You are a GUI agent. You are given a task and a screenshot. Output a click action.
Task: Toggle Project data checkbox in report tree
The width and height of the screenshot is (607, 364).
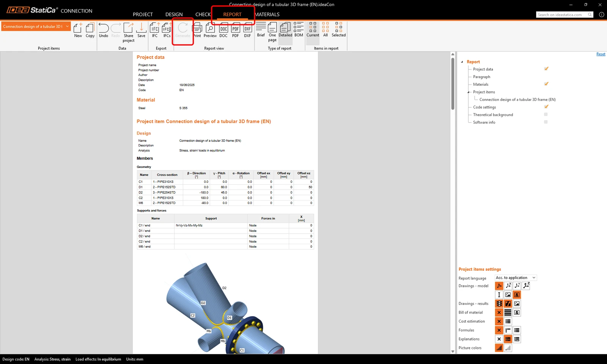point(546,69)
